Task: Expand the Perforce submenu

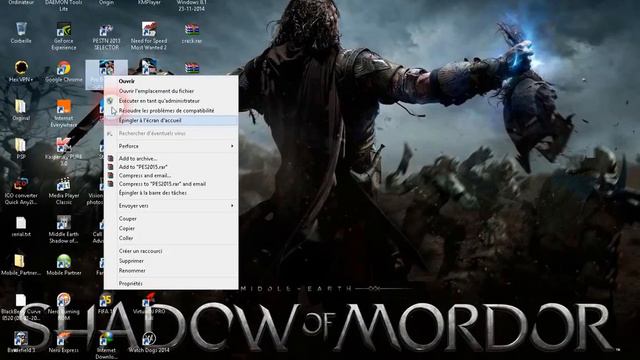Action: 171,146
